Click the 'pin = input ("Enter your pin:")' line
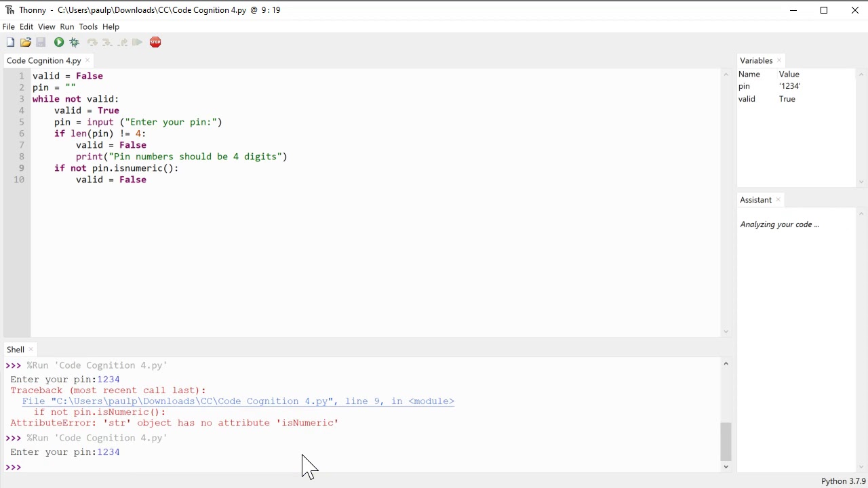Image resolution: width=868 pixels, height=488 pixels. pos(138,122)
